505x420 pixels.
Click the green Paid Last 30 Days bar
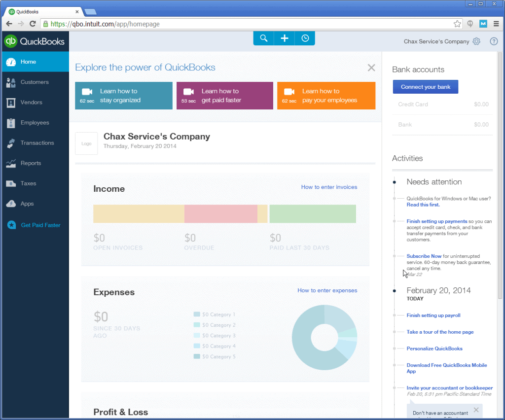(x=313, y=214)
